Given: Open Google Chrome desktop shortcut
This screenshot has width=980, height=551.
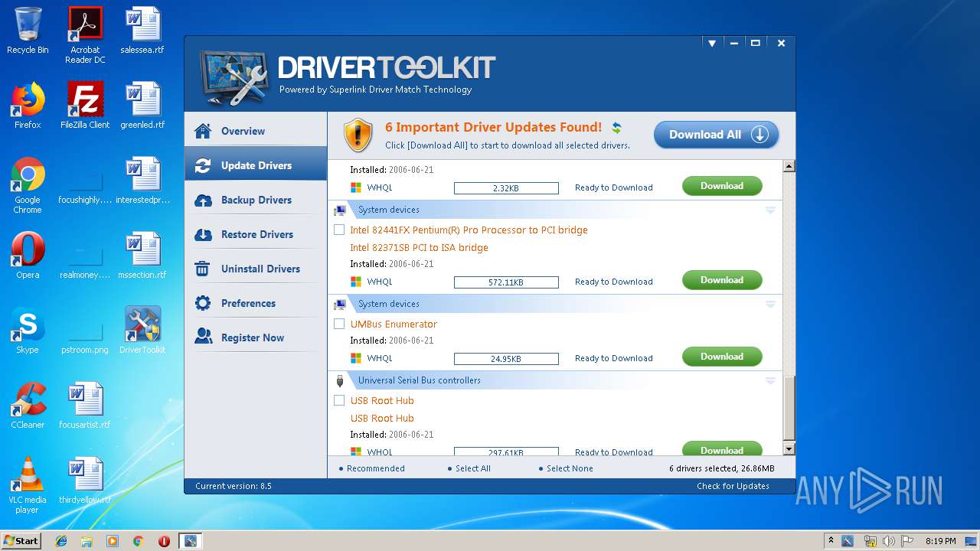Looking at the screenshot, I should [x=28, y=185].
